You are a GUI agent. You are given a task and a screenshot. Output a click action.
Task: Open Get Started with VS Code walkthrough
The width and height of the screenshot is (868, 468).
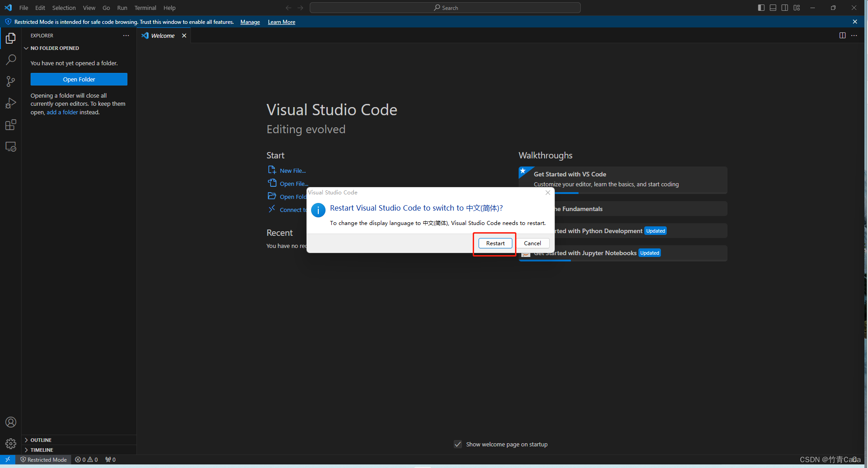[623, 180]
